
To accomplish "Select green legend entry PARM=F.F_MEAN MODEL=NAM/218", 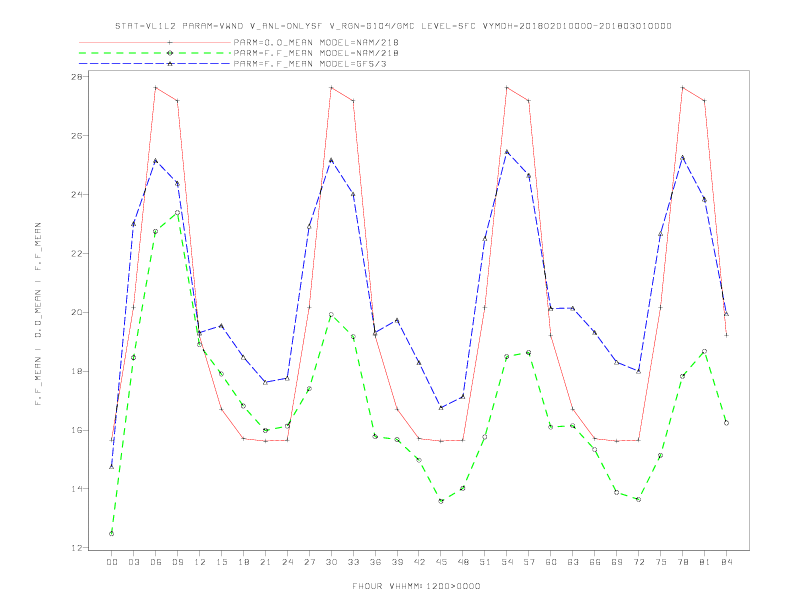I will (316, 53).
